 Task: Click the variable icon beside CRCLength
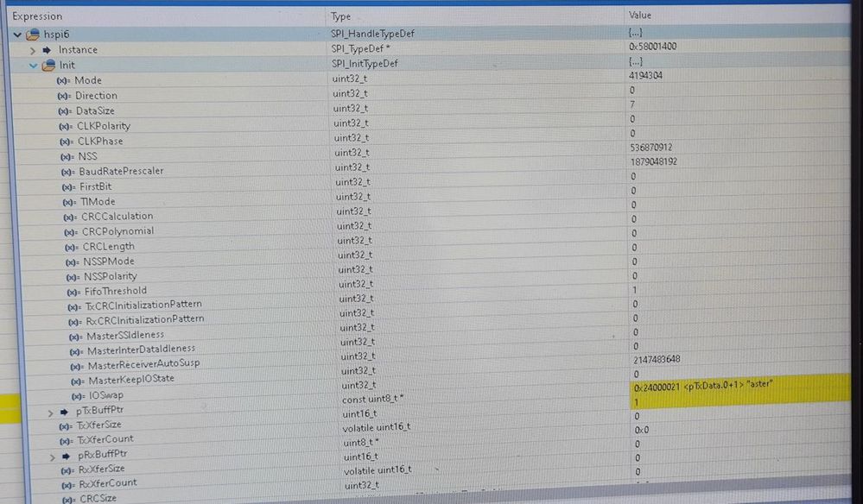point(72,248)
